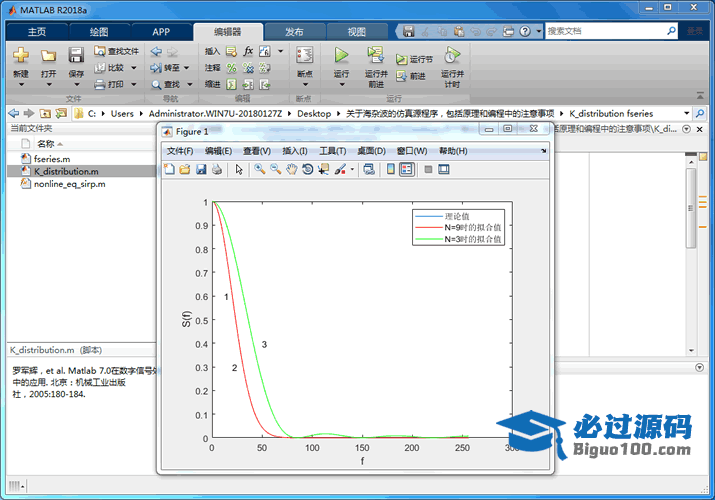
Task: Print the figure via toolbar printer icon
Action: coord(217,170)
